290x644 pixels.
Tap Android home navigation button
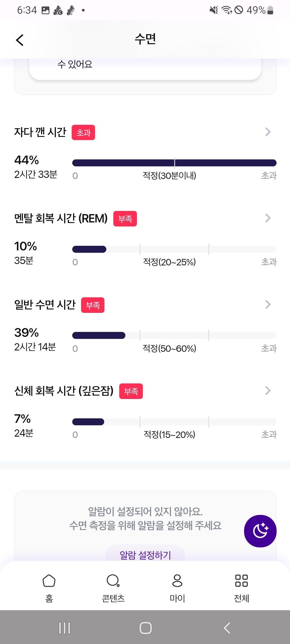pos(146,628)
